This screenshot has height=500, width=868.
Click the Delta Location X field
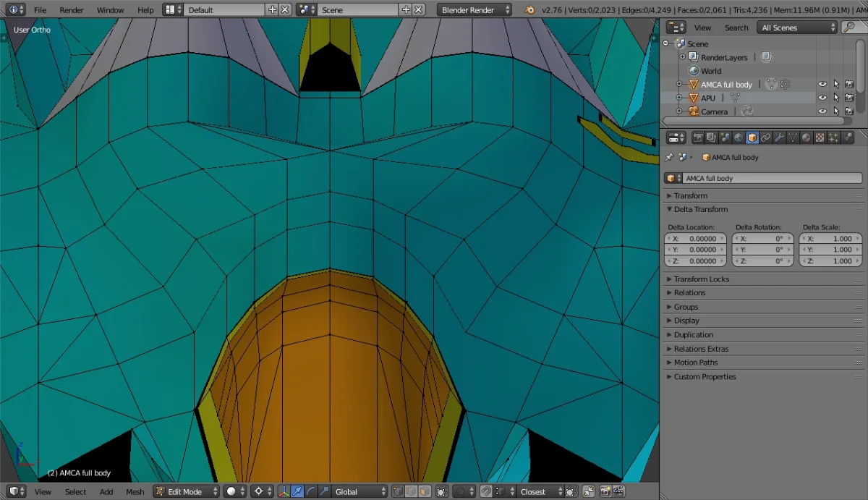pos(695,238)
